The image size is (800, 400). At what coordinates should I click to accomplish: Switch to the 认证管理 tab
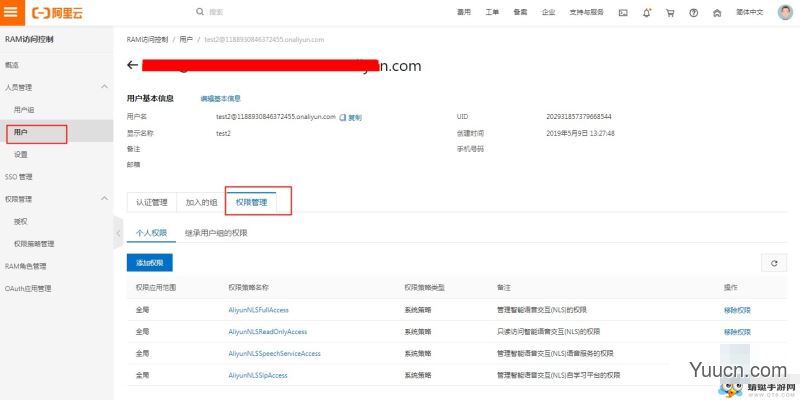coord(152,202)
